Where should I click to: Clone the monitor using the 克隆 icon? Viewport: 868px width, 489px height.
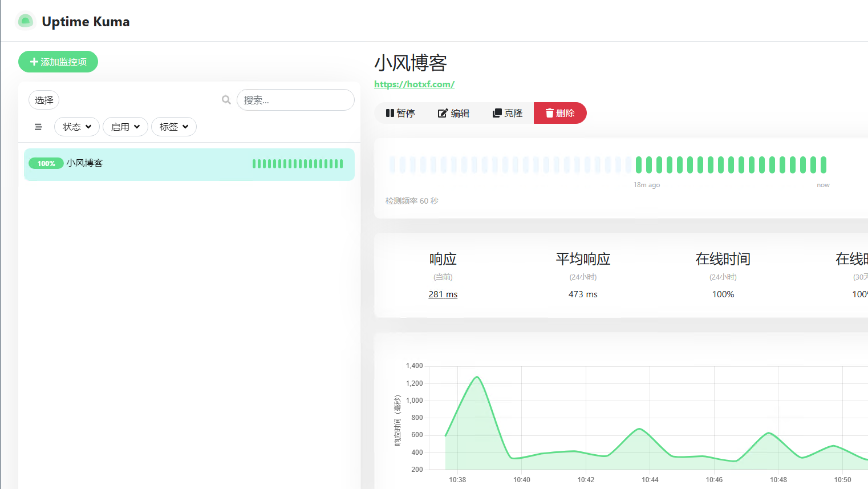[496, 113]
